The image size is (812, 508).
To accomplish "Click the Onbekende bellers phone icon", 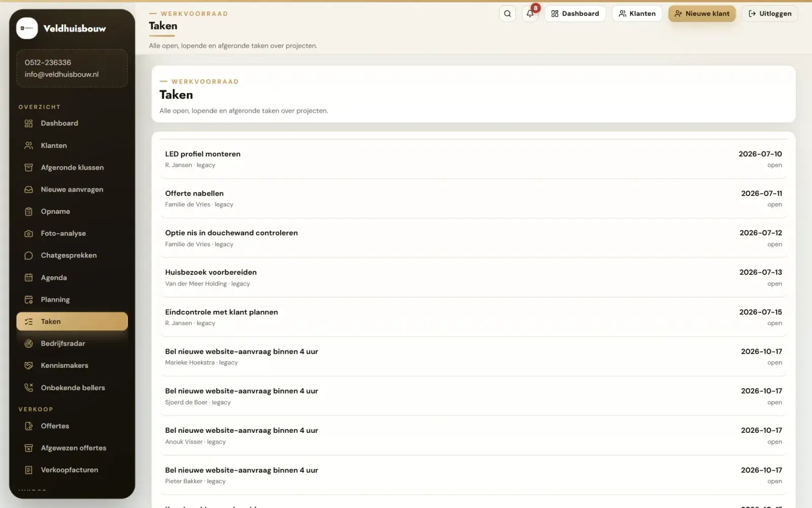I will point(29,388).
